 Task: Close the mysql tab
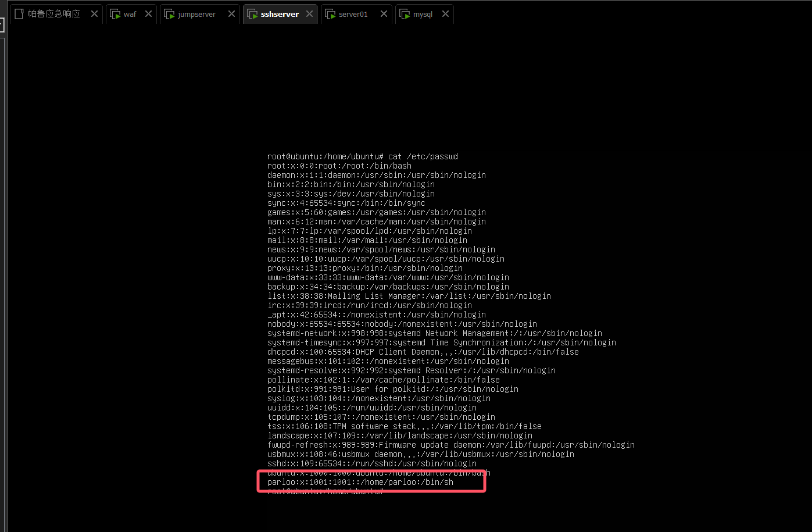(445, 14)
